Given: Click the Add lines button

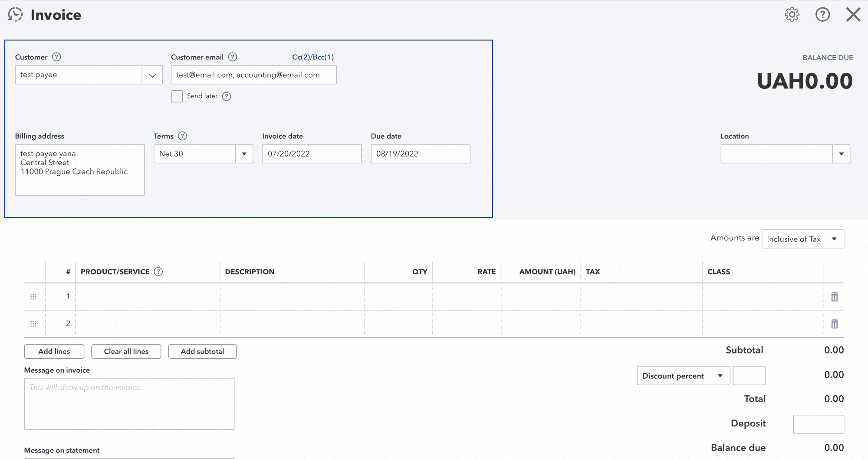Looking at the screenshot, I should pos(54,351).
